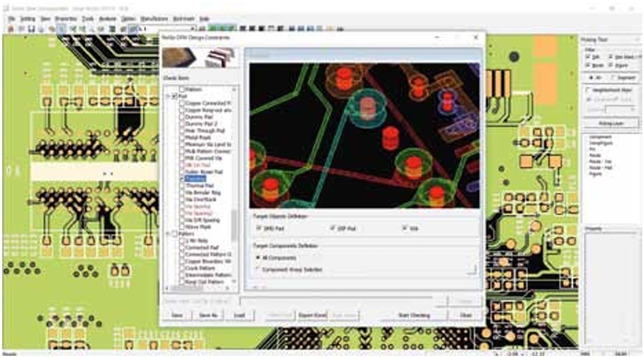This screenshot has height=357, width=644.
Task: Uncheck the Via target object checkbox
Action: point(405,228)
